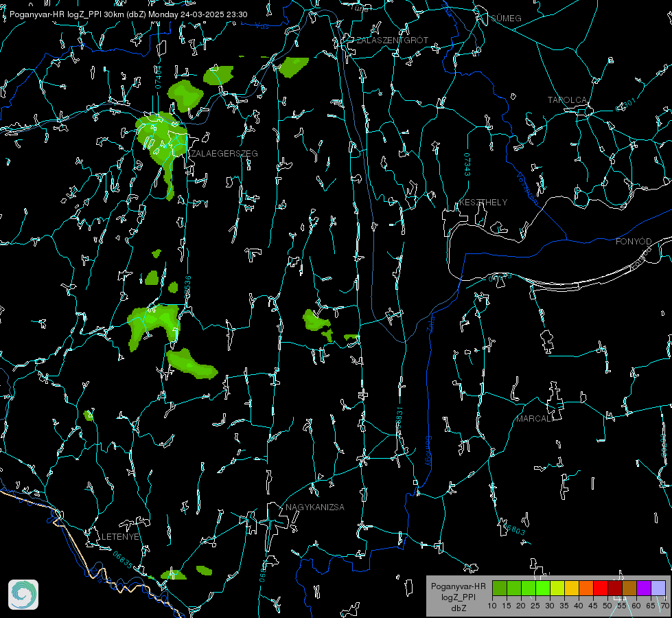Click the blue 'Zala' river label
672x618 pixels.
(x=430, y=323)
